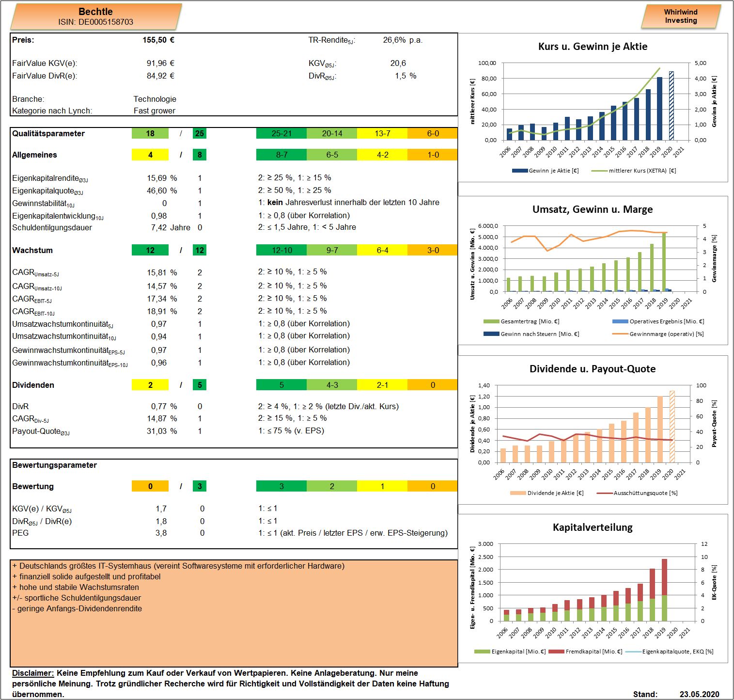Click the 4-2 range cell
The image size is (734, 700).
pos(382,155)
